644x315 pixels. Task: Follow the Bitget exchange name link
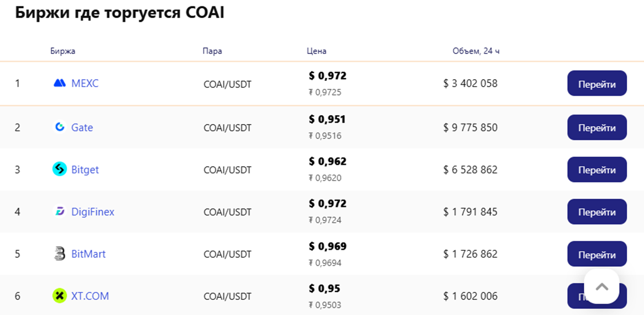(85, 169)
